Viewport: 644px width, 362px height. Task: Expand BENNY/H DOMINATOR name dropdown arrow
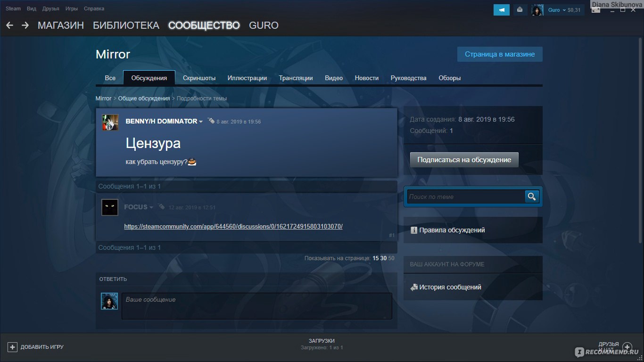(201, 122)
